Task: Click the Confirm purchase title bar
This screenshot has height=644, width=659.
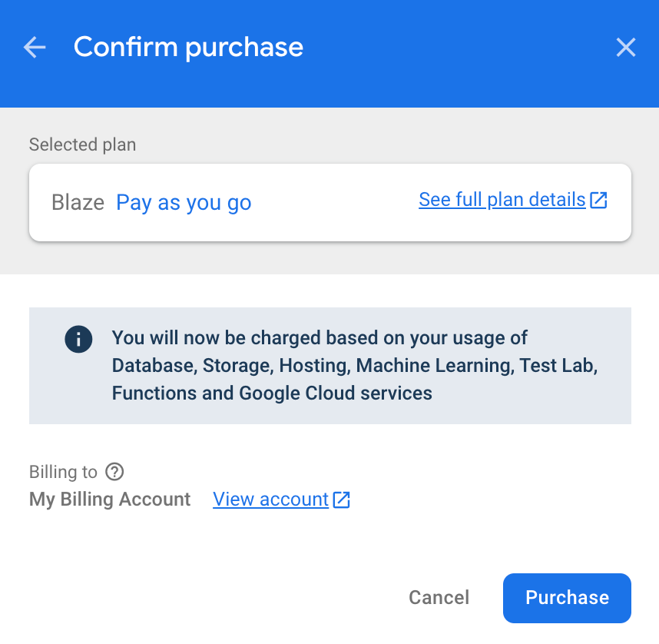Action: 188,47
